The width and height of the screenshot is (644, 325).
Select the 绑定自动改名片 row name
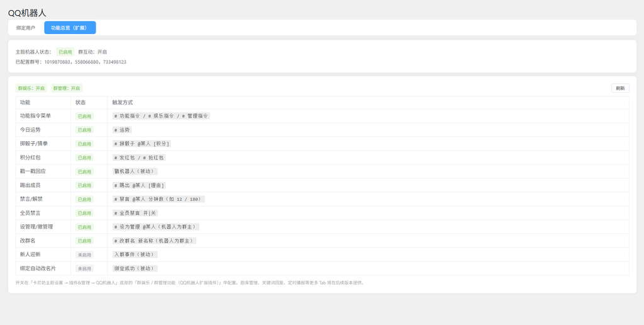[x=38, y=268]
